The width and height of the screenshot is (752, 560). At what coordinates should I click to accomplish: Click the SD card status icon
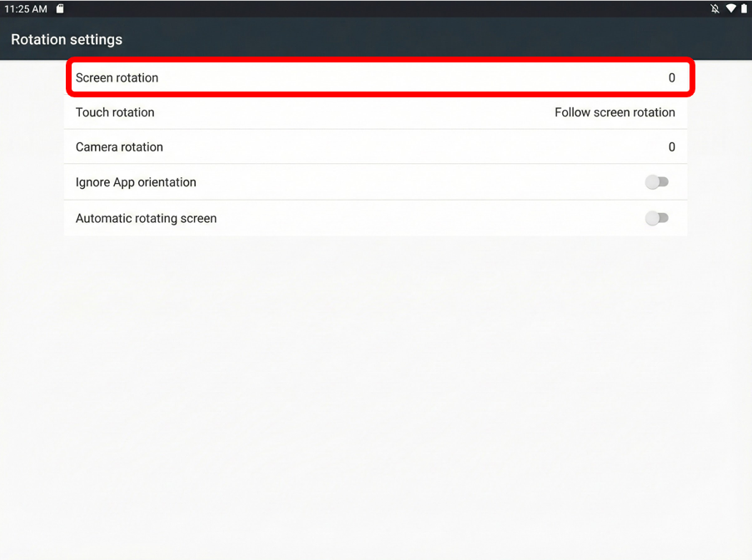pyautogui.click(x=60, y=8)
